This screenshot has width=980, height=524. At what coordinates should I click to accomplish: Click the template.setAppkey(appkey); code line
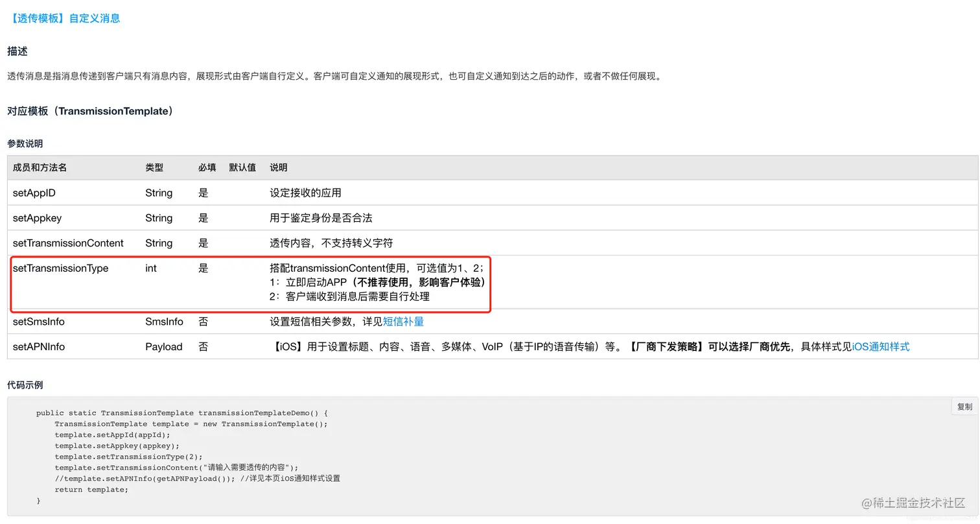coord(117,446)
